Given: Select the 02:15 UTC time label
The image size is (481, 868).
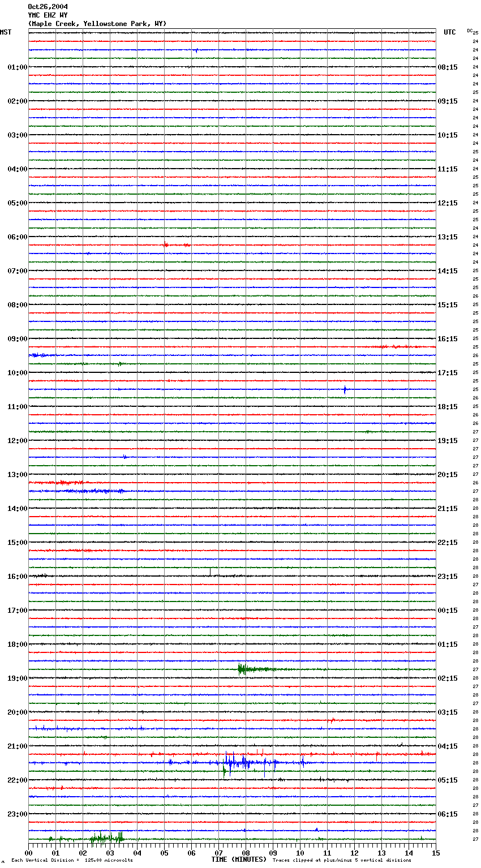Looking at the screenshot, I should pyautogui.click(x=448, y=678).
